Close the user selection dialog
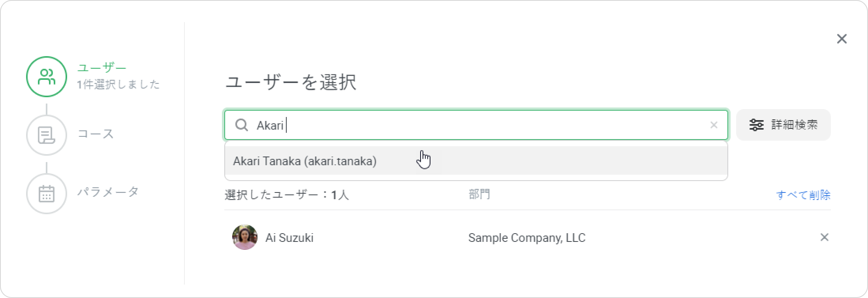This screenshot has width=868, height=298. pos(842,39)
